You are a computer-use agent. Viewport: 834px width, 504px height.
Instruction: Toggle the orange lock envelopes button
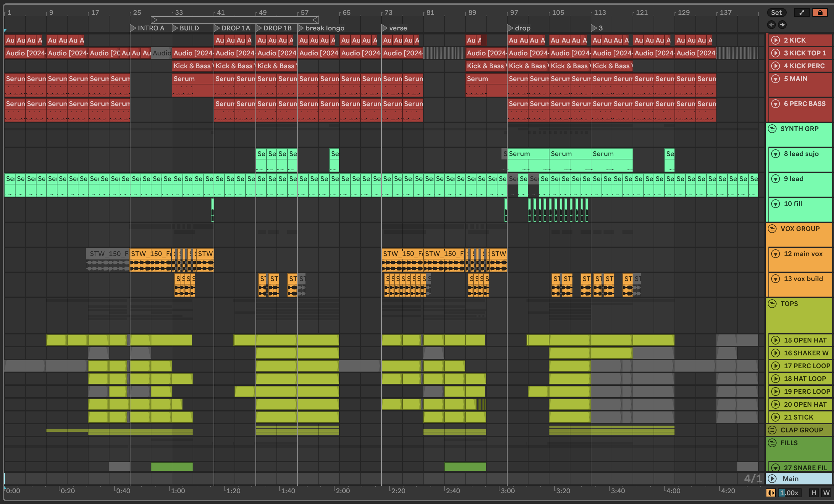[820, 12]
